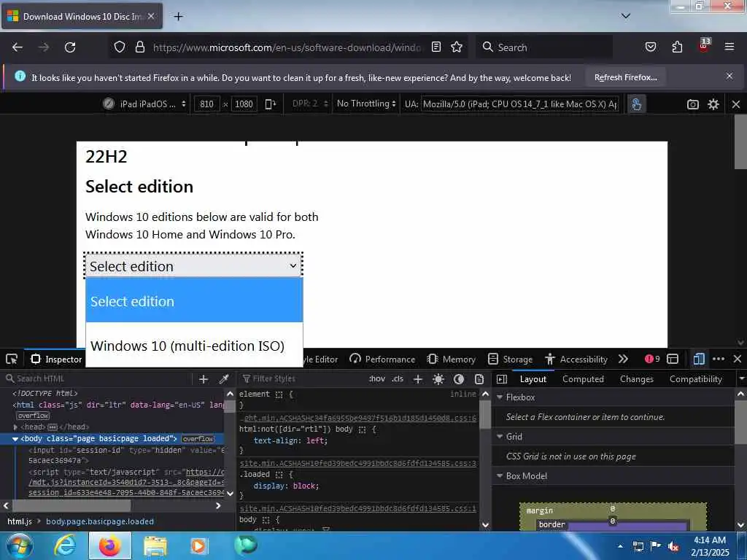List all tabs with chevron button

tap(625, 16)
